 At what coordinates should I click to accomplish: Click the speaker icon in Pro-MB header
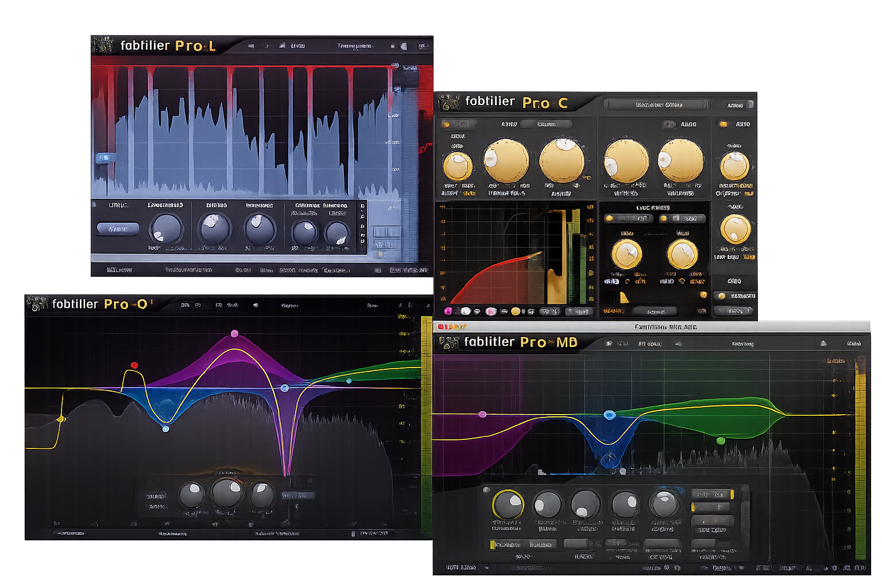point(678,344)
